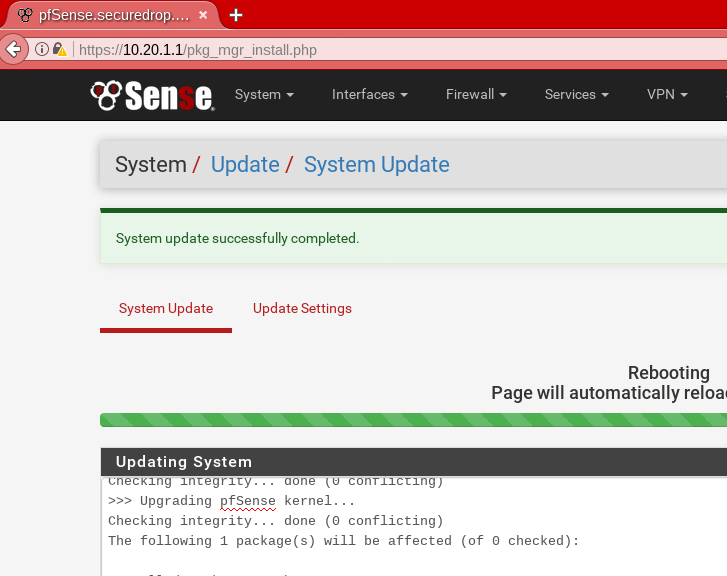Click the 'System' breadcrumb text

[x=151, y=165]
